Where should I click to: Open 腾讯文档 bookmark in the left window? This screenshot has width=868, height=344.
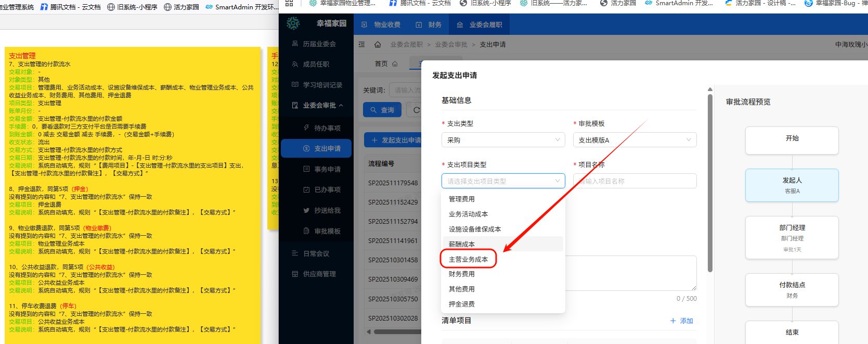[x=70, y=7]
